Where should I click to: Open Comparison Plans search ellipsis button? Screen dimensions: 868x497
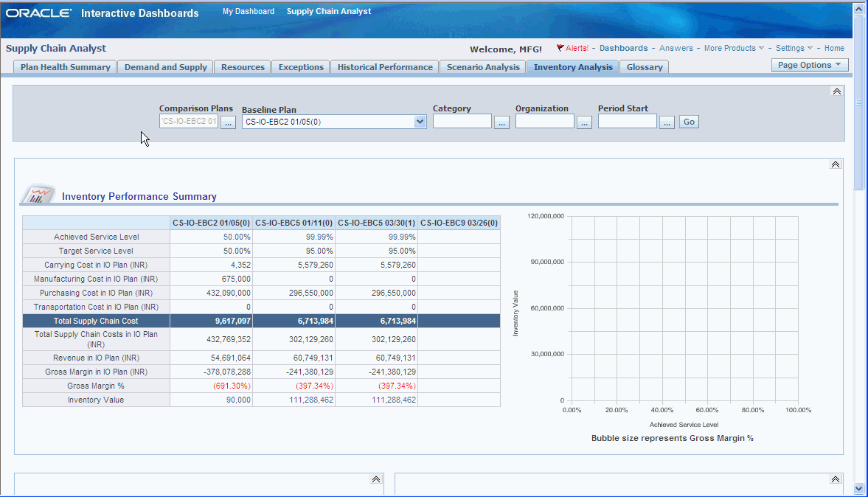[x=228, y=122]
